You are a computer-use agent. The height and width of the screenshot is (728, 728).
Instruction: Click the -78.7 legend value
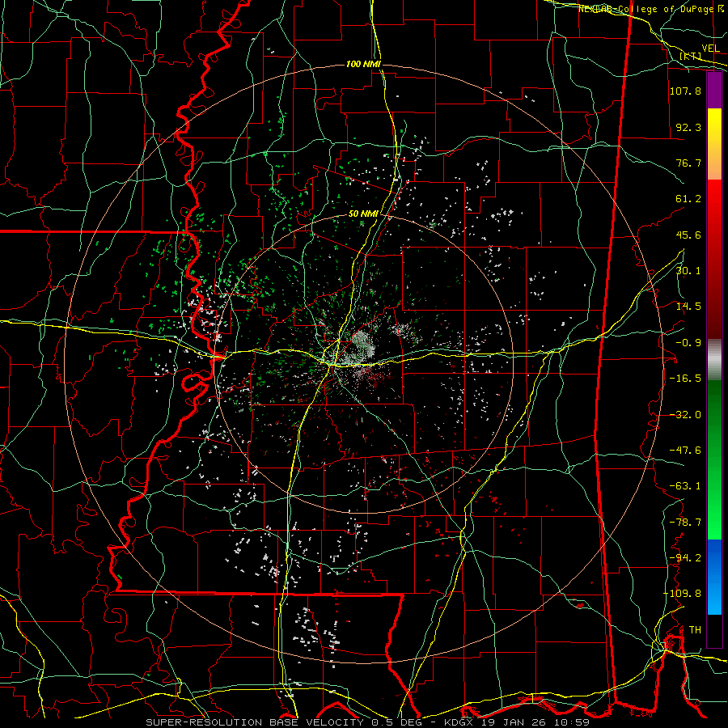(685, 523)
